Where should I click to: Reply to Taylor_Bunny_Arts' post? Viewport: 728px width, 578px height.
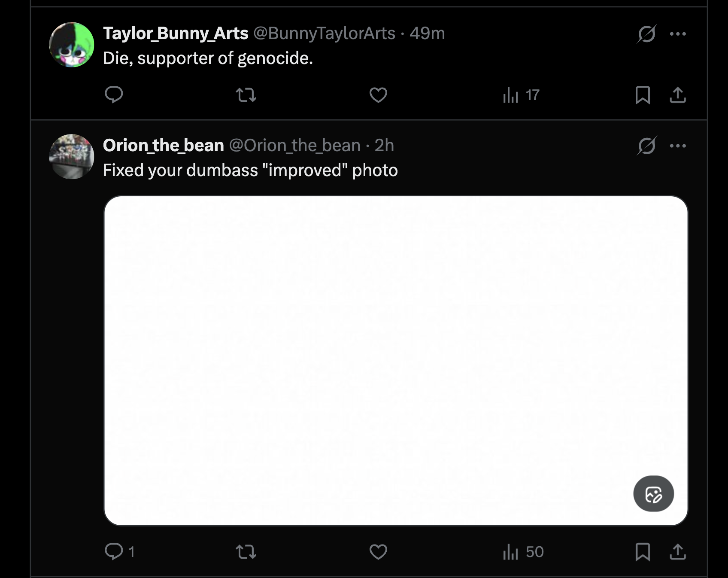coord(114,94)
